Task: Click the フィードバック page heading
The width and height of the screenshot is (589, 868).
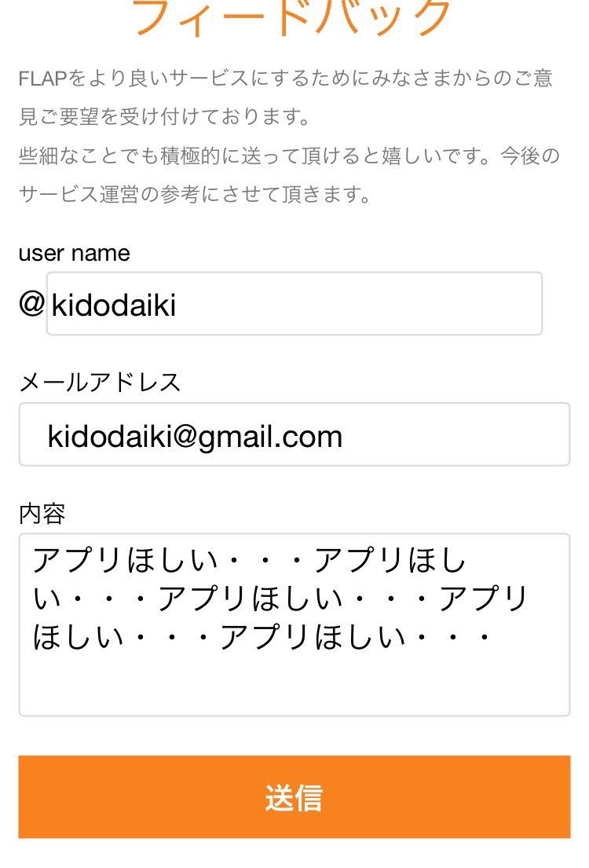Action: tap(292, 17)
